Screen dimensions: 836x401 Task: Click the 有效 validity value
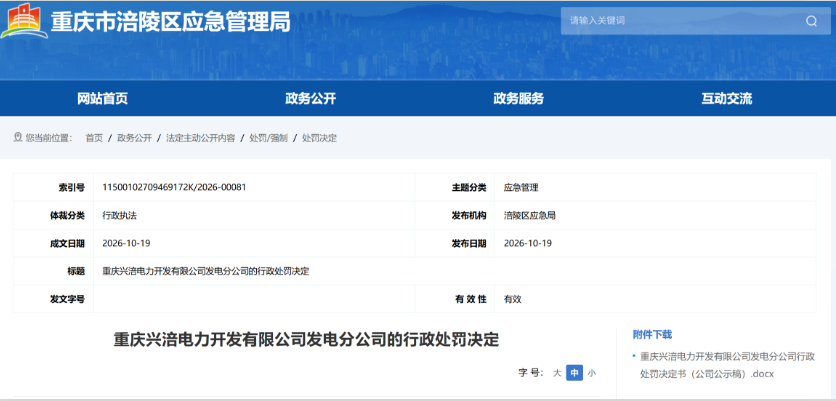pyautogui.click(x=512, y=299)
